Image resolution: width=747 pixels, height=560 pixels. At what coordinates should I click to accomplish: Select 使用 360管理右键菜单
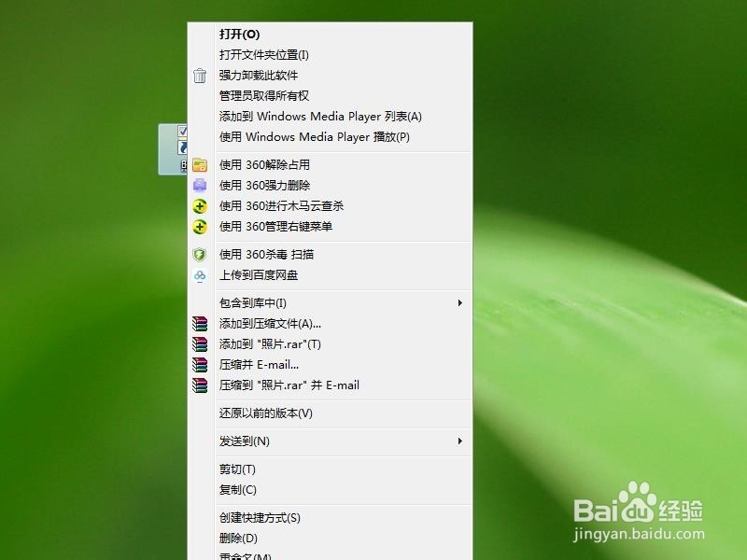pos(330,226)
